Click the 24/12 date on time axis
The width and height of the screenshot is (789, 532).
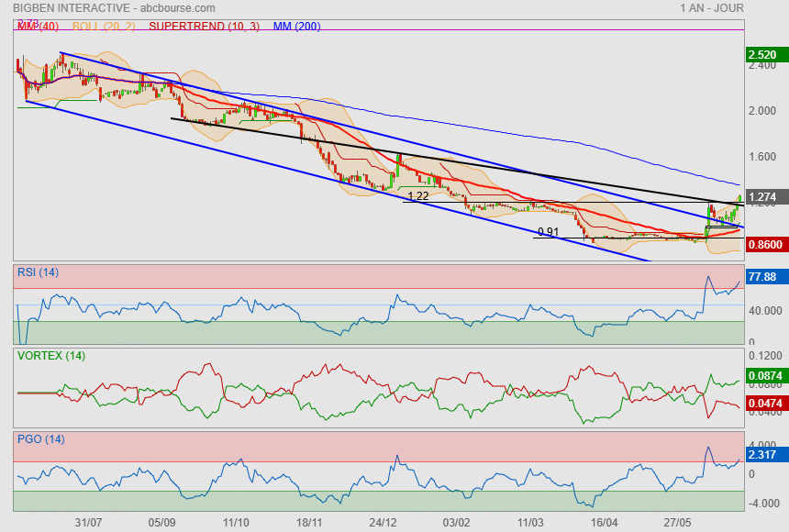[x=383, y=522]
